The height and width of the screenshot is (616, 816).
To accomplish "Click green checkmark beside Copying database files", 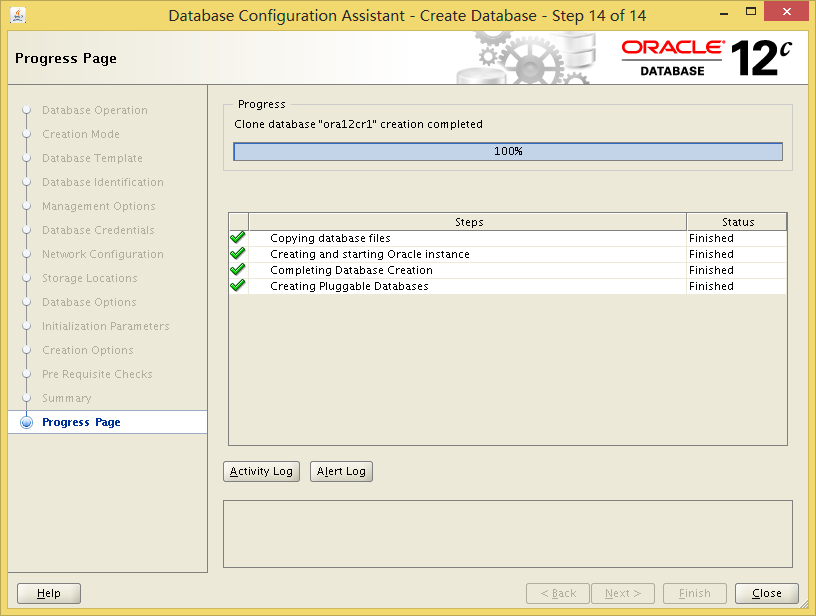I will click(238, 238).
